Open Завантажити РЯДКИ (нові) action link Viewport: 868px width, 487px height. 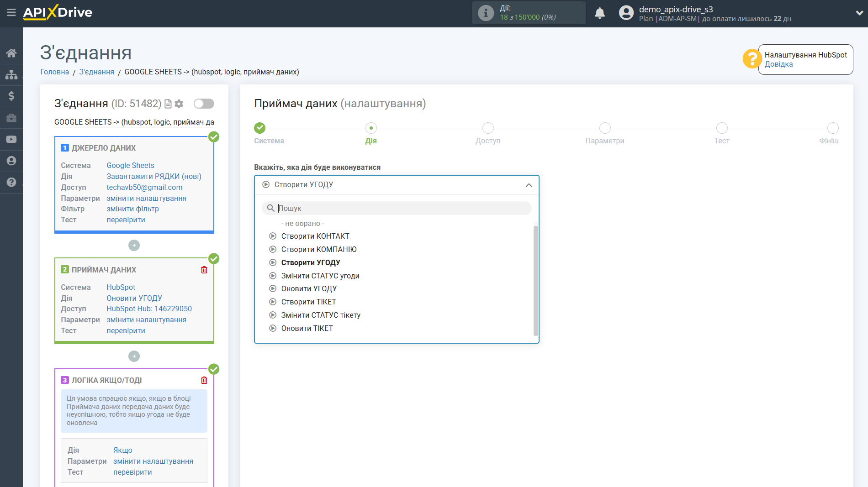[x=154, y=177]
